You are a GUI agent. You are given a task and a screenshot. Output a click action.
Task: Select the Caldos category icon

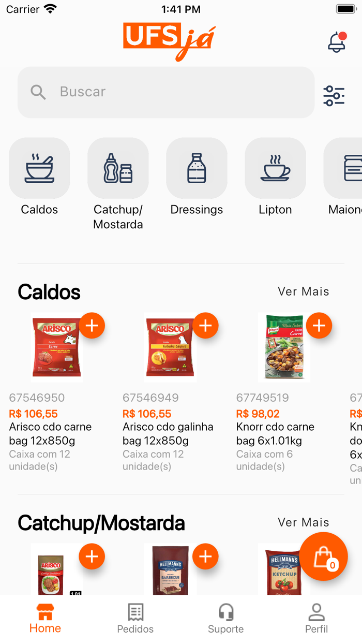39,168
